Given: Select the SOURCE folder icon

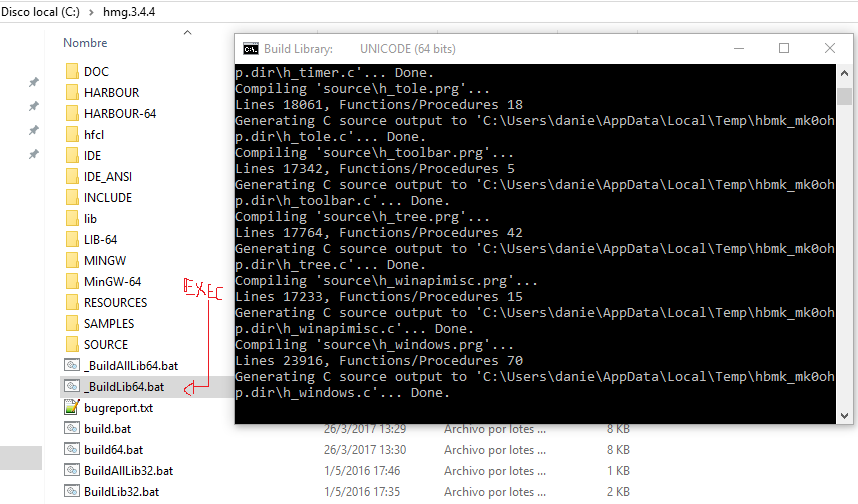Looking at the screenshot, I should click(x=72, y=344).
